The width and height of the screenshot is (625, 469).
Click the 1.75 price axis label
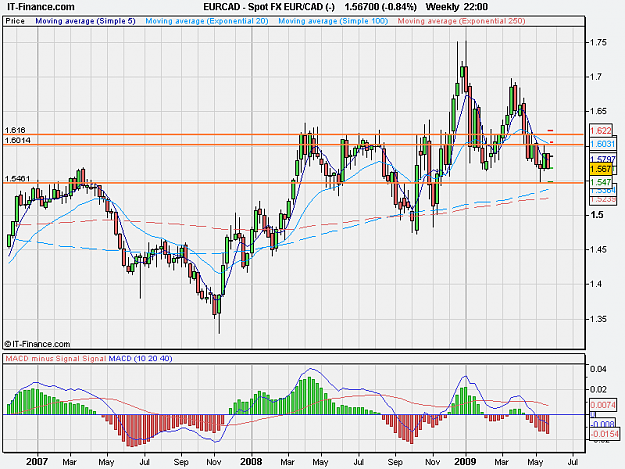[x=598, y=42]
